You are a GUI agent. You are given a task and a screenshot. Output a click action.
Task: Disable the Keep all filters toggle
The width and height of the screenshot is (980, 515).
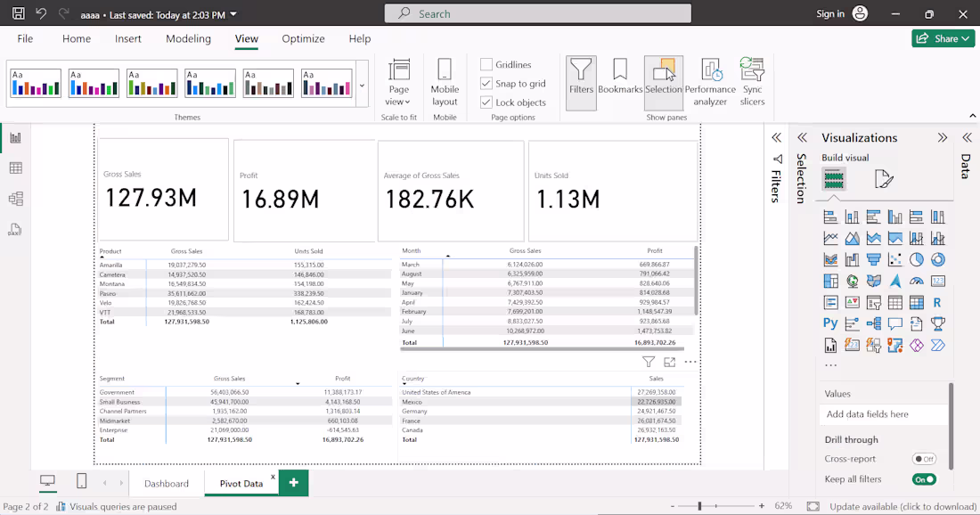coord(924,478)
